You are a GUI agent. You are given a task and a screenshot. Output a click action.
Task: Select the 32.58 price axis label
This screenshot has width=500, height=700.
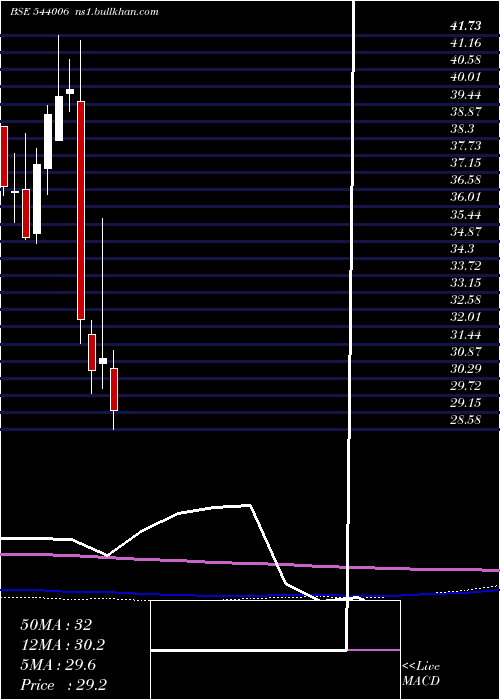466,300
